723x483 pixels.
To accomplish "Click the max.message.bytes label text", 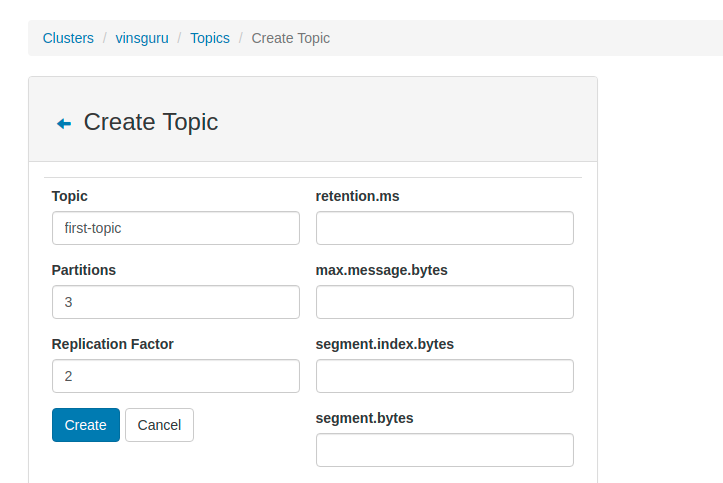I will pyautogui.click(x=381, y=270).
